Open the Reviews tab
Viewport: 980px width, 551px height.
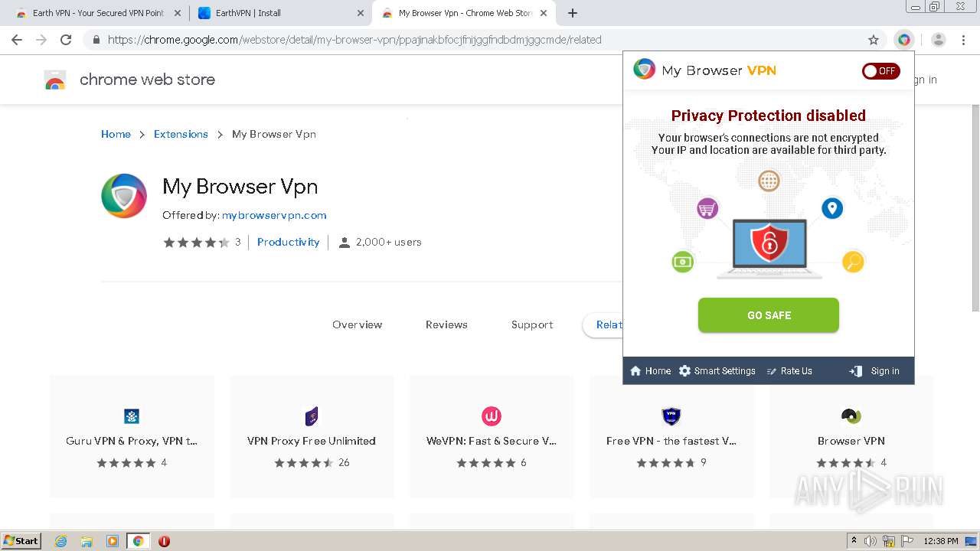(446, 324)
